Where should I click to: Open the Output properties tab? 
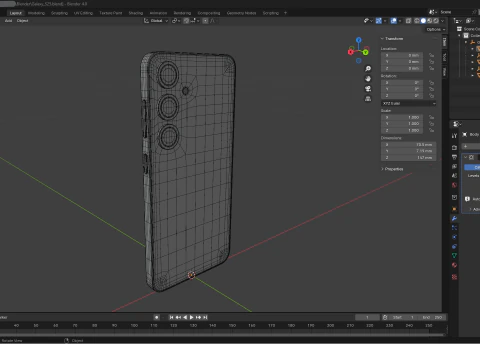point(454,157)
